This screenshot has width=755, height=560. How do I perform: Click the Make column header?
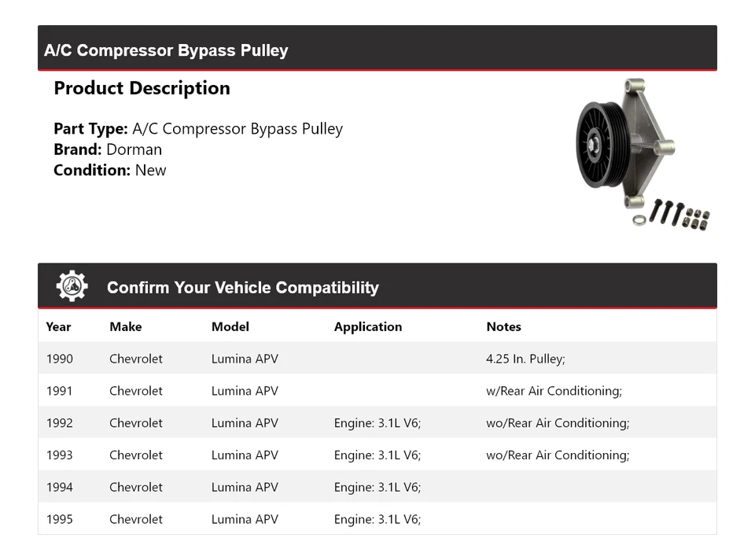pos(125,326)
